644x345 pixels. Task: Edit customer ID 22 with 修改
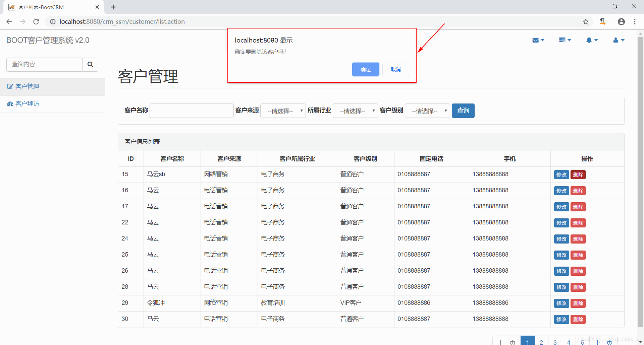561,223
